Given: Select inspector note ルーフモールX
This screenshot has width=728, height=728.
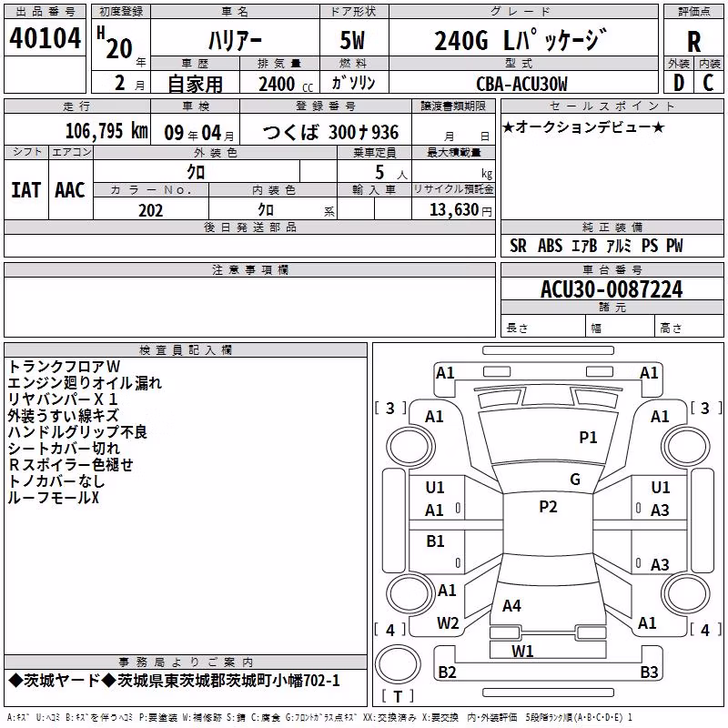Looking at the screenshot, I should (54, 498).
